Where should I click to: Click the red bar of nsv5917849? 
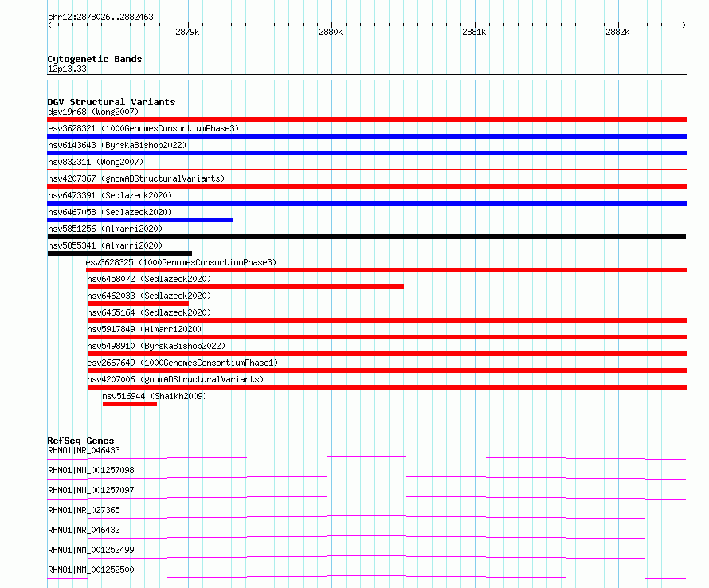[386, 337]
